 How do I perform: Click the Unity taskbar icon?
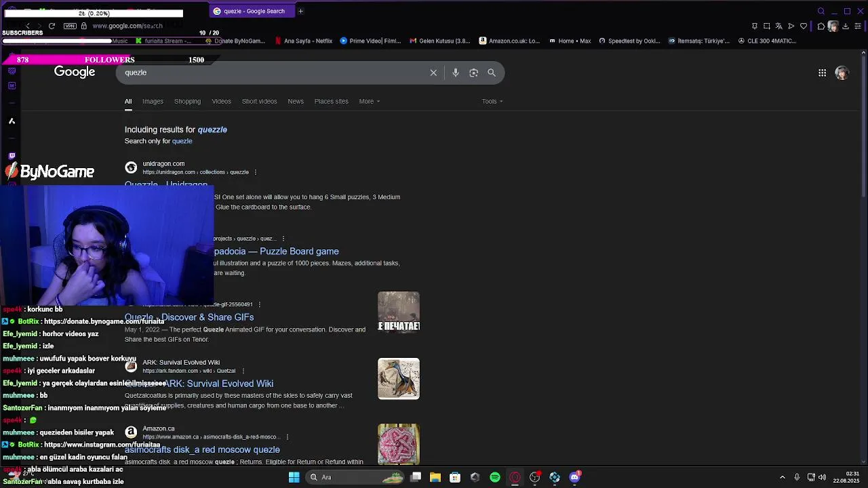pos(475,477)
